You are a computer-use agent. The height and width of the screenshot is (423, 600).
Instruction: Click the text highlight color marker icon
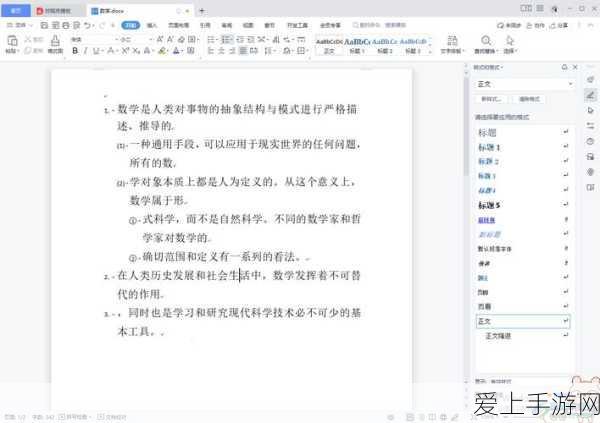[x=162, y=51]
